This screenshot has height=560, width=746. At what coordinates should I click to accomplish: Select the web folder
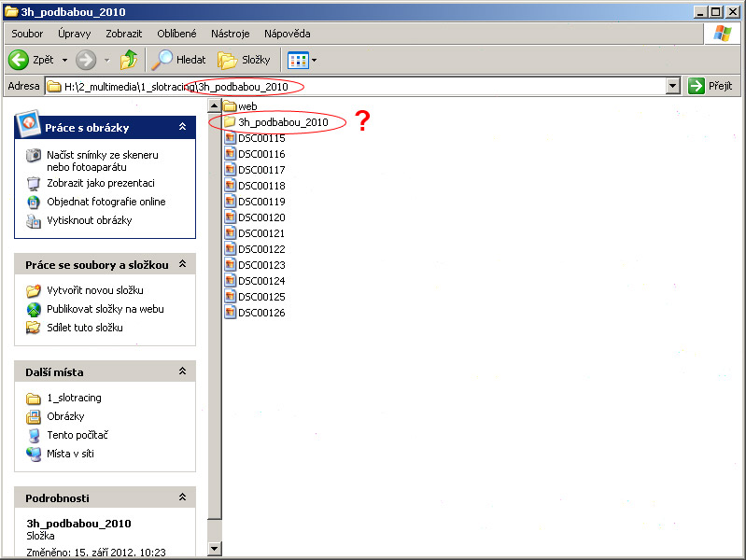pos(247,106)
